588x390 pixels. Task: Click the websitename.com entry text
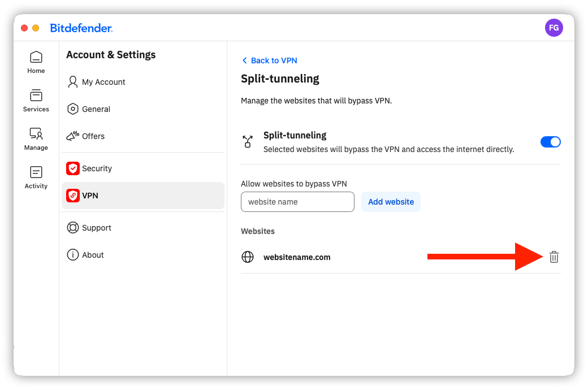[x=297, y=257]
